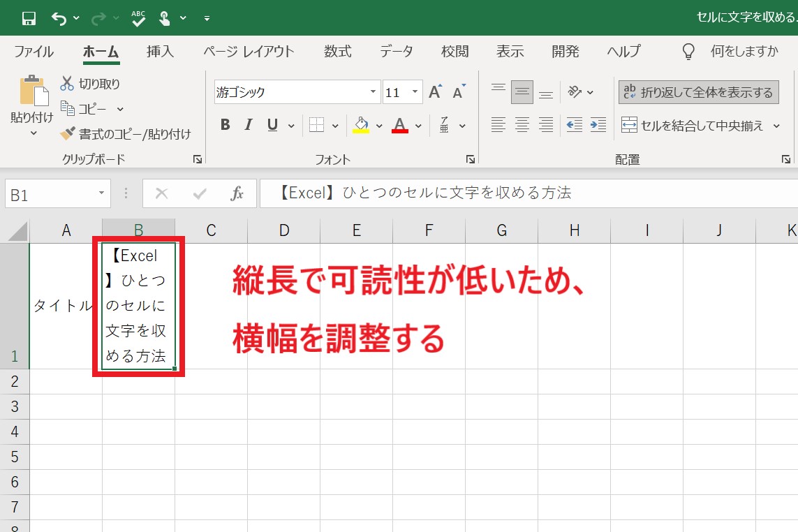This screenshot has height=532, width=798.
Task: Open the クリップボード dialog launcher
Action: [198, 159]
